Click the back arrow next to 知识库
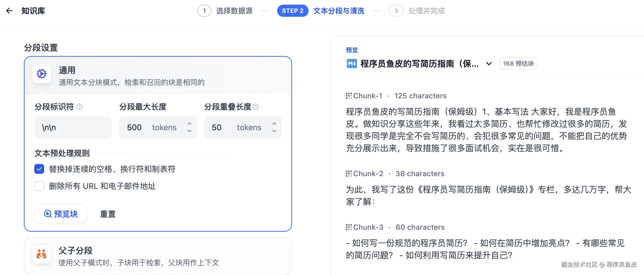The height and width of the screenshot is (275, 644). click(9, 11)
